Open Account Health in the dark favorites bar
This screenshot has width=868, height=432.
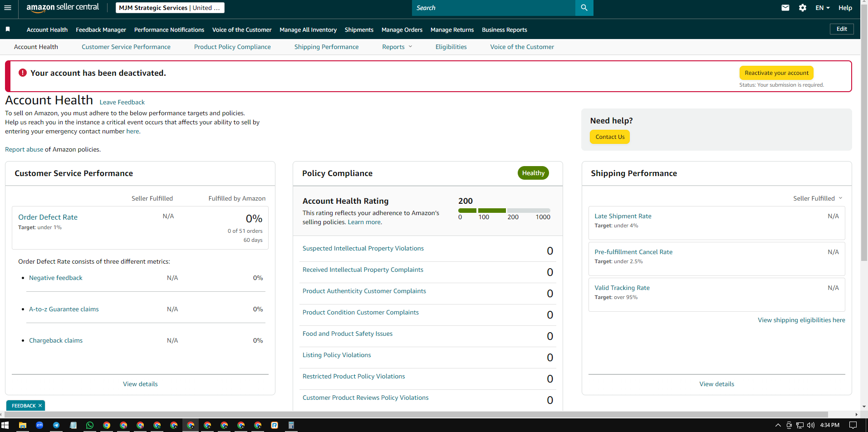[x=47, y=29]
